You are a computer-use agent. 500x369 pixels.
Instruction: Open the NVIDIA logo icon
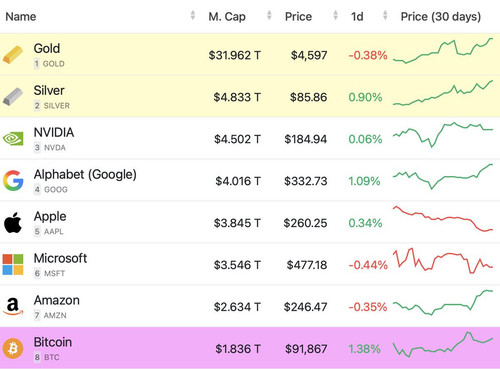13,139
